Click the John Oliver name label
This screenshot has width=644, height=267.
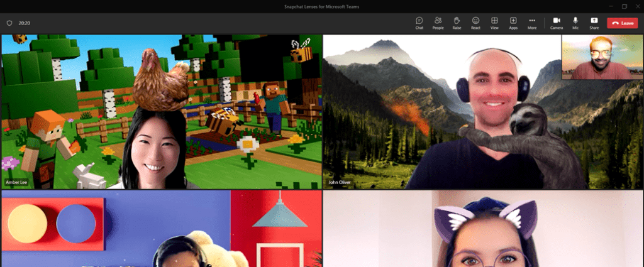[x=340, y=182]
